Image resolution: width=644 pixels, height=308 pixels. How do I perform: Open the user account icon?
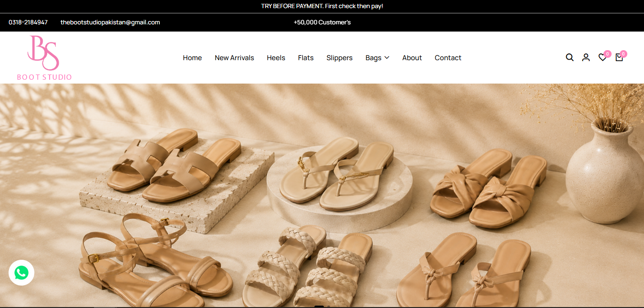(586, 57)
